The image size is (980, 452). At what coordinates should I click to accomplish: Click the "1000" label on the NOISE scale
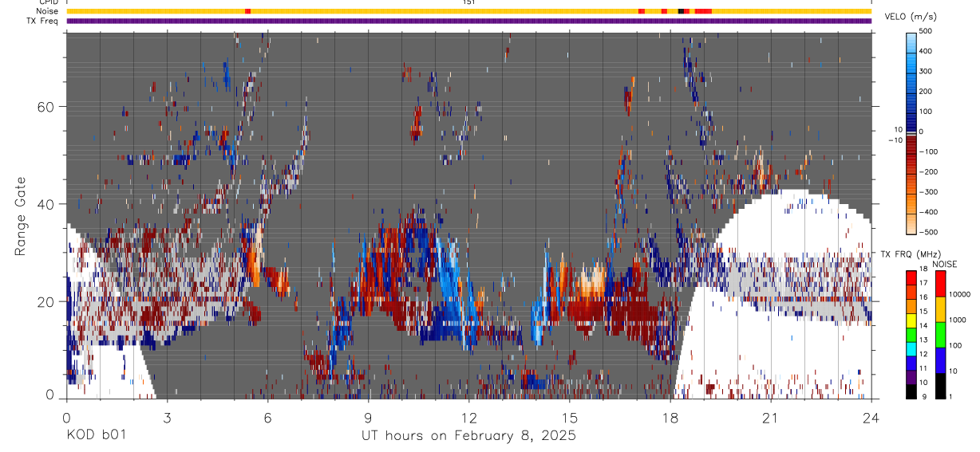(x=958, y=320)
